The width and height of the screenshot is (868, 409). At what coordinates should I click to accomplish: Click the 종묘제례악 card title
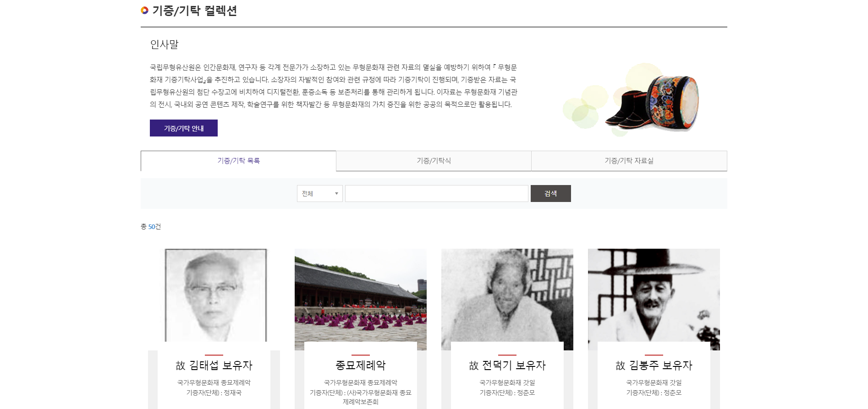click(360, 365)
